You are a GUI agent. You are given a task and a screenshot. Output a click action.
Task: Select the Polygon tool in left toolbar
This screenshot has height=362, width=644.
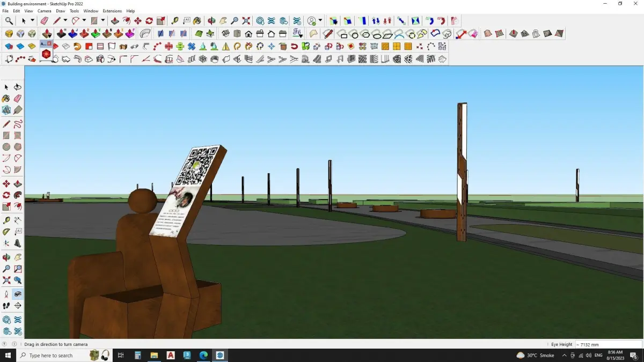click(x=18, y=146)
